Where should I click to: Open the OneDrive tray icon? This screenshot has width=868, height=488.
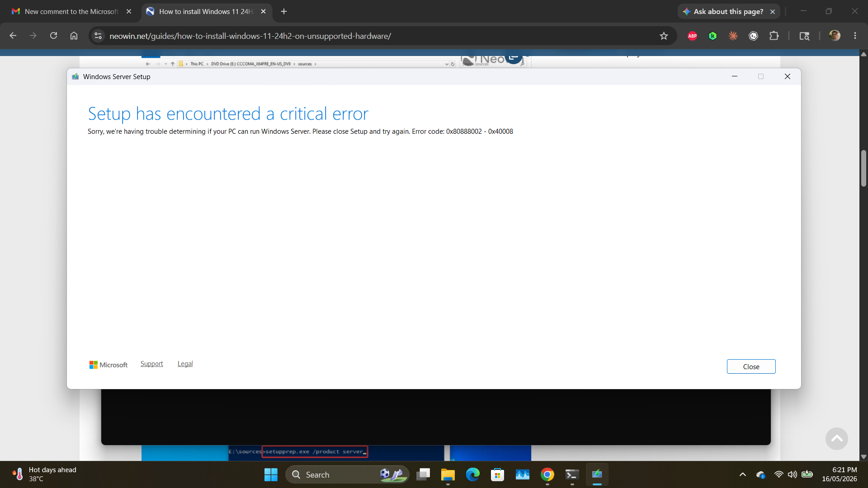click(x=761, y=474)
